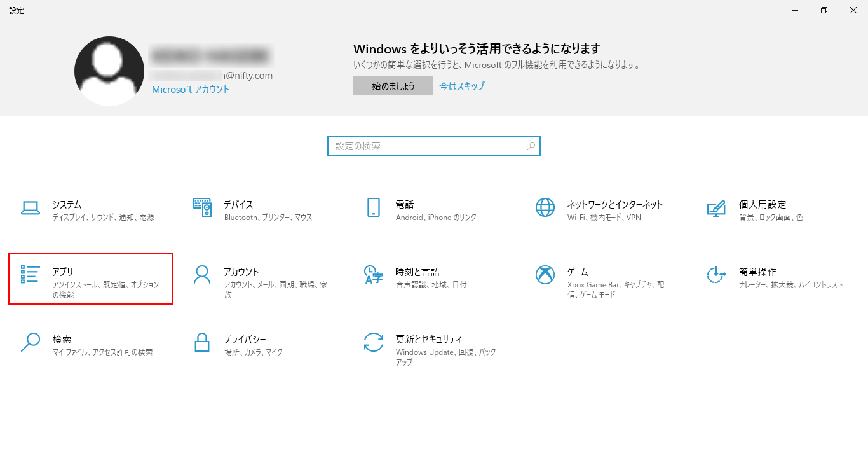
Task: Minimize the 設定 window
Action: tap(795, 10)
